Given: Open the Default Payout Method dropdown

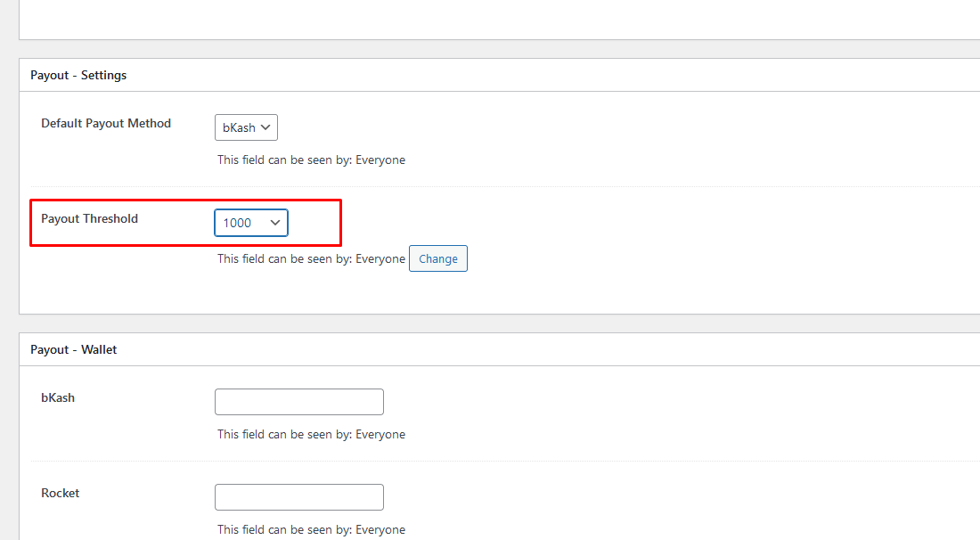Looking at the screenshot, I should coord(246,127).
